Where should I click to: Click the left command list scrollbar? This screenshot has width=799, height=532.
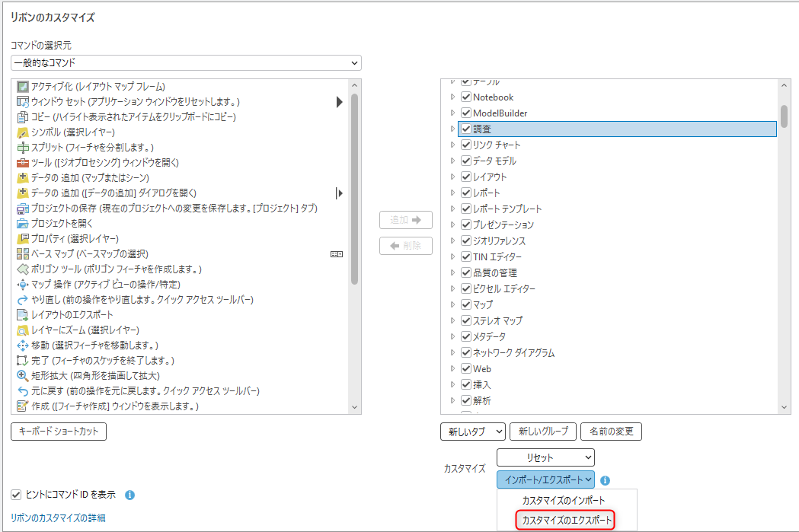[x=354, y=190]
